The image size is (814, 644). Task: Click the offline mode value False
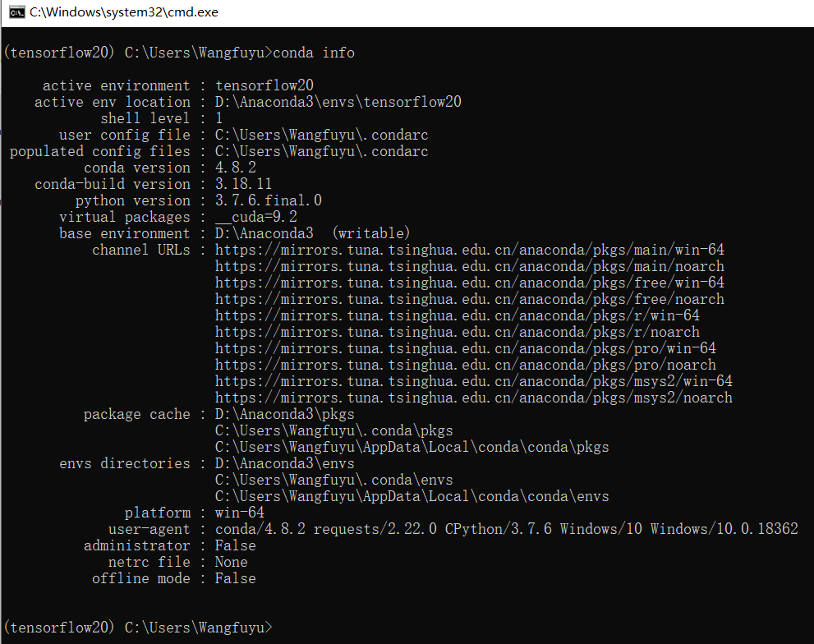click(x=236, y=578)
